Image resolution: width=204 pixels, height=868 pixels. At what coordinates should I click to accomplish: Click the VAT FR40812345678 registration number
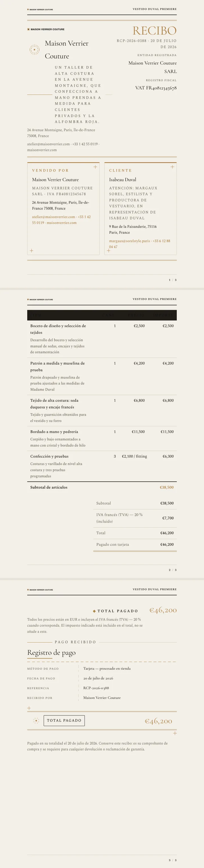156,88
